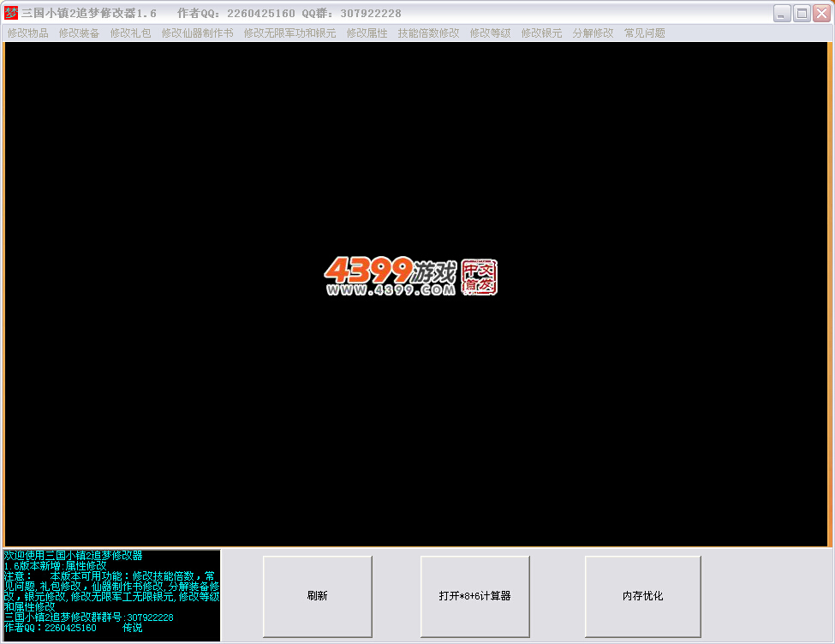Open the 修改礼包 menu

[130, 33]
